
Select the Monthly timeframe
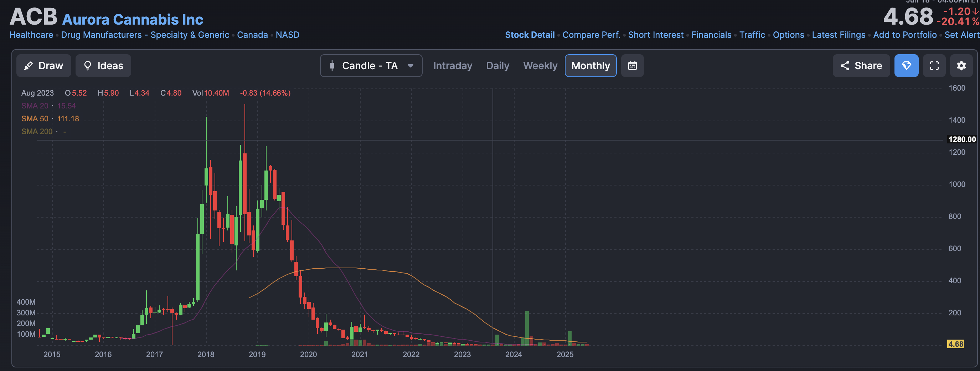[x=590, y=66]
